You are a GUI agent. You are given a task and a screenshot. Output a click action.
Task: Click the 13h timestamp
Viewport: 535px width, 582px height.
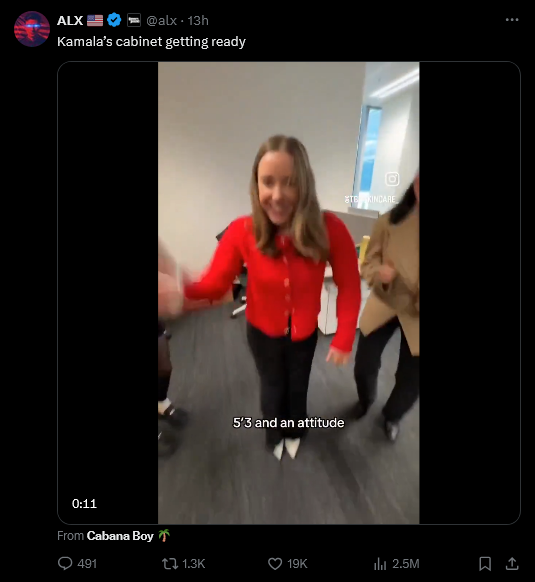[x=198, y=20]
